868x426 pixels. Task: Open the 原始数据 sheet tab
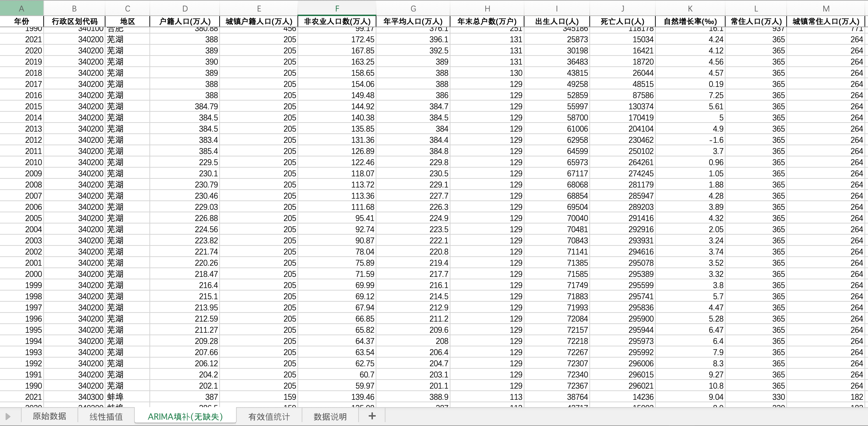49,416
